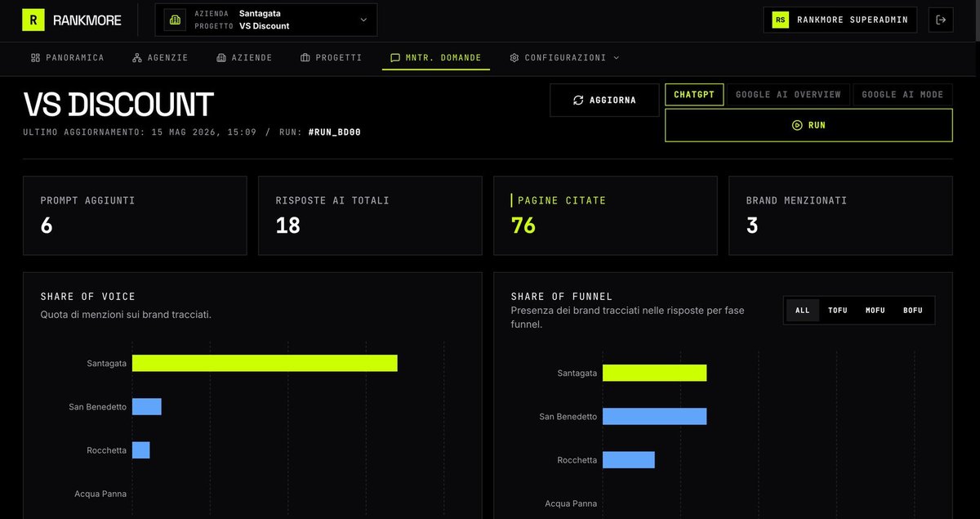
Task: Click the VS DISCOUNT page title
Action: [x=118, y=105]
